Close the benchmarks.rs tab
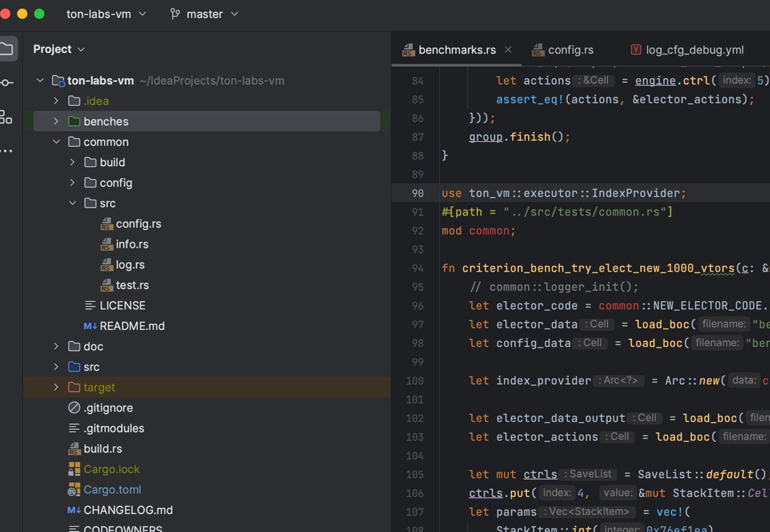 point(508,49)
